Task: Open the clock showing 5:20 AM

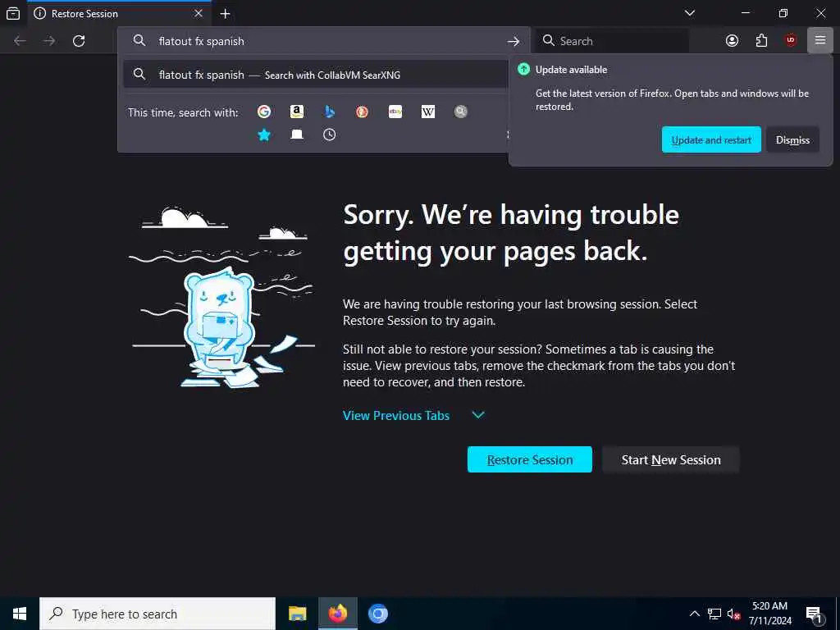Action: 769,614
